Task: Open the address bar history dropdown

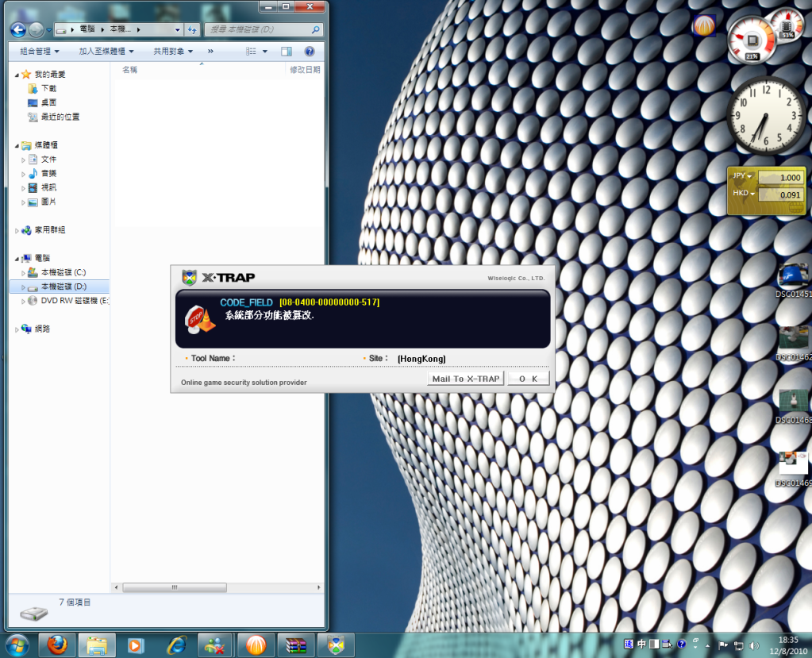Action: click(177, 30)
